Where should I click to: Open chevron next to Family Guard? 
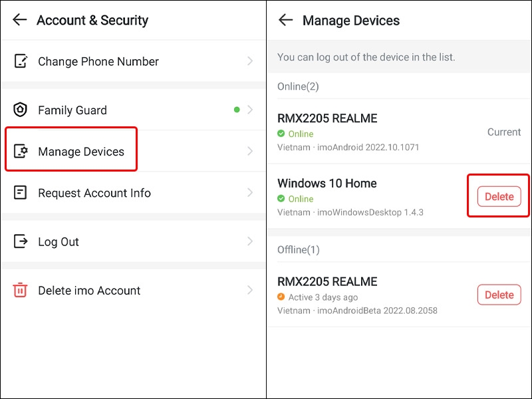(x=250, y=110)
